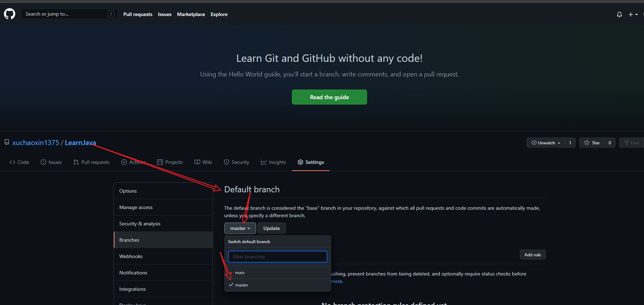Open the Code tab

[20, 162]
